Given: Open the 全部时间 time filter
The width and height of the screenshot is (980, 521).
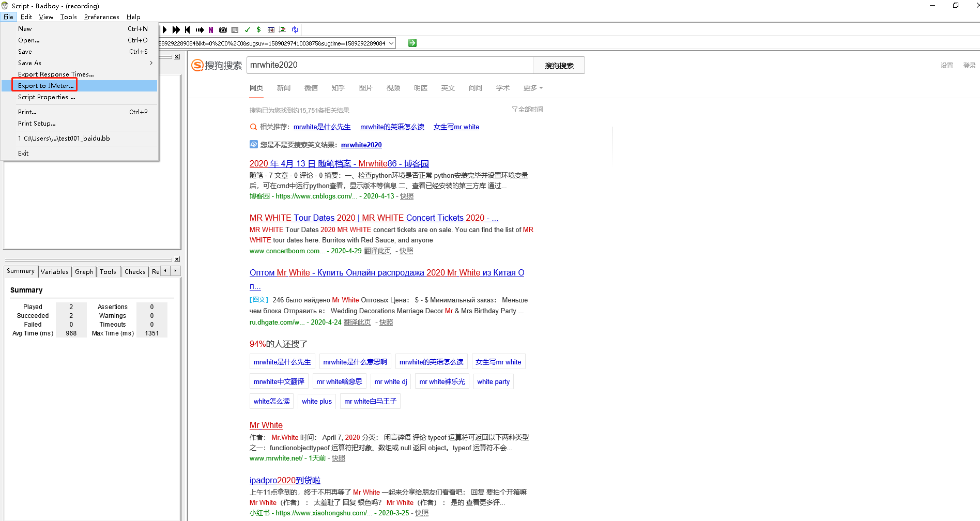Looking at the screenshot, I should [528, 110].
